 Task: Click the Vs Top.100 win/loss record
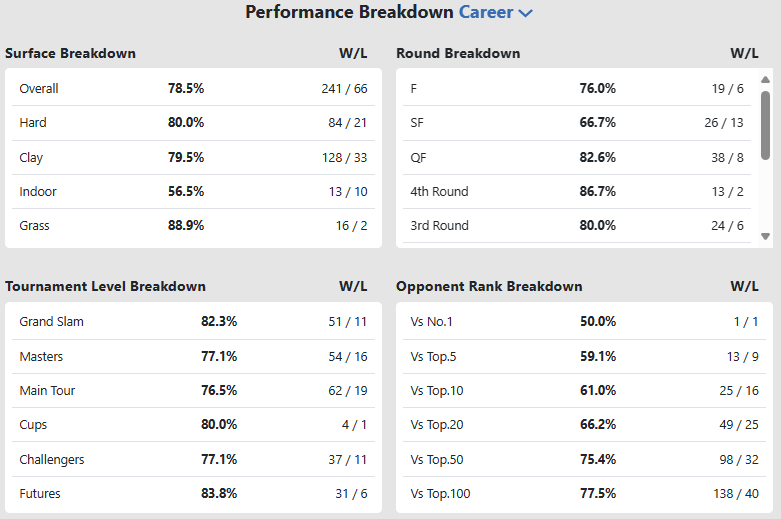(x=738, y=493)
